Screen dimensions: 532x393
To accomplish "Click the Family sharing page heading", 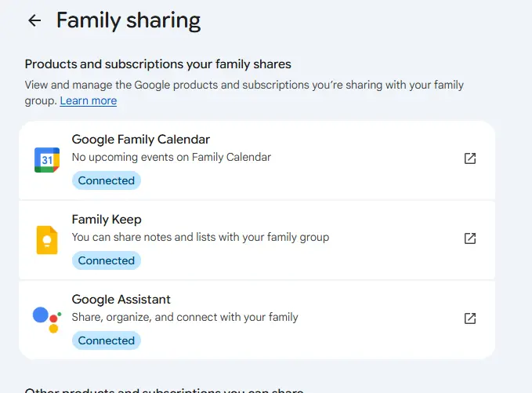I will [x=128, y=20].
